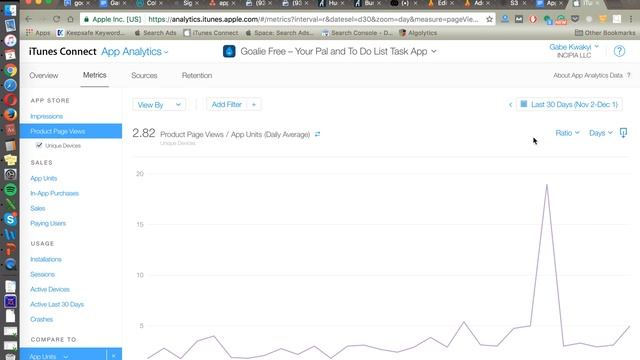Open the Crashes metric
640x360 pixels.
tap(41, 320)
